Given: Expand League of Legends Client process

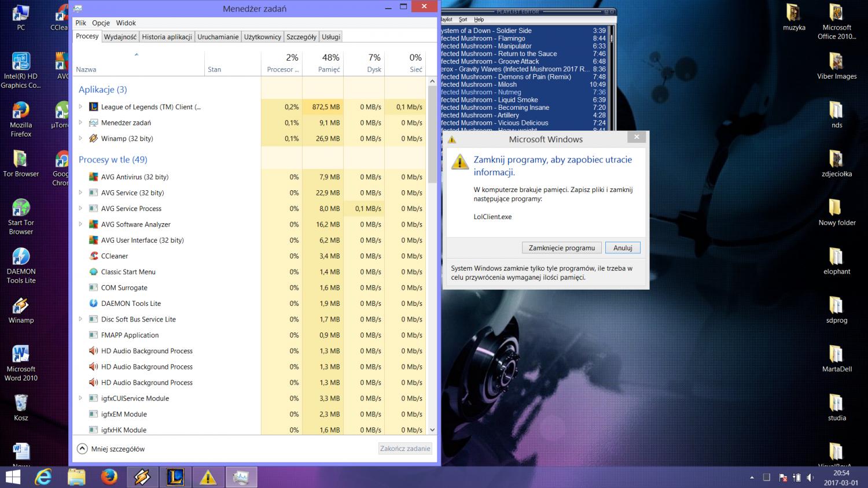Looking at the screenshot, I should coord(80,107).
